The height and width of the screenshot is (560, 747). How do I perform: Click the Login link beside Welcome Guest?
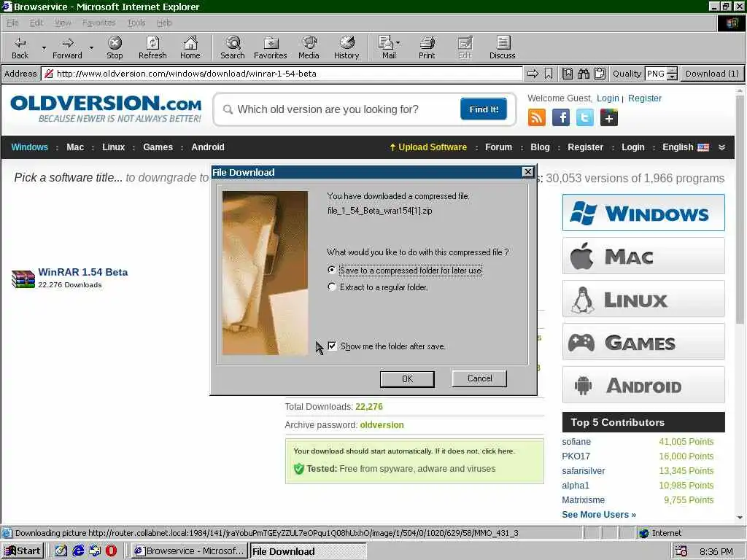tap(608, 98)
